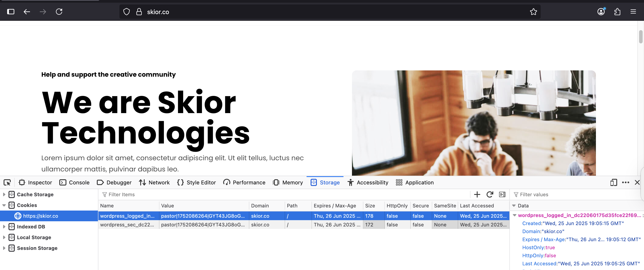Screen dimensions: 644x270
Task: Click the Last Accessed detail line
Action: 581,264
